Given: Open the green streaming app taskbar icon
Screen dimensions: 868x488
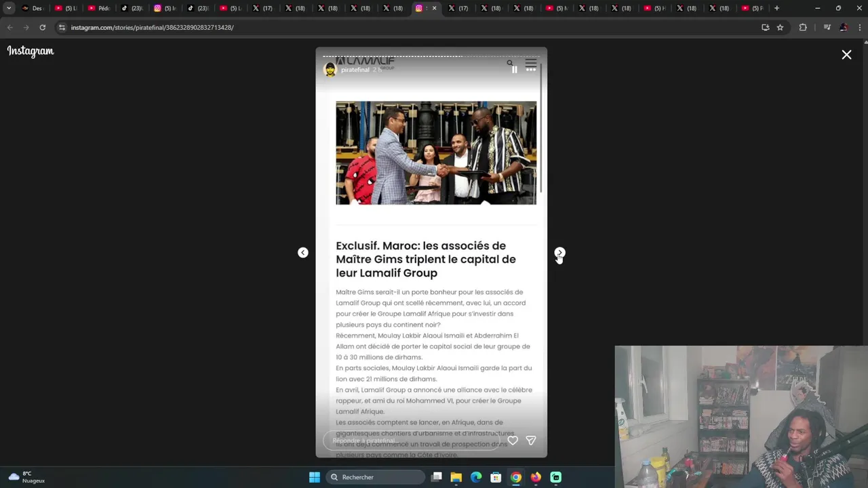Looking at the screenshot, I should [x=555, y=477].
